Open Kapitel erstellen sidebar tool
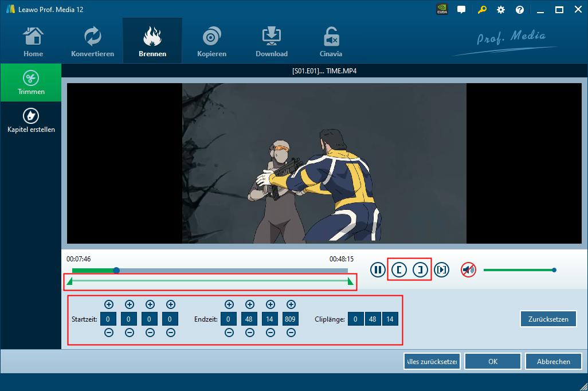The height and width of the screenshot is (391, 588). point(31,120)
